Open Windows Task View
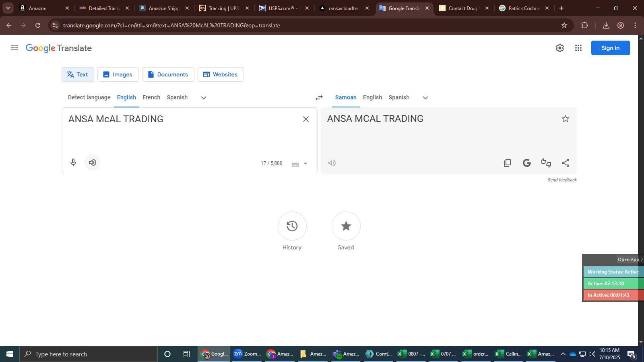 point(187,354)
